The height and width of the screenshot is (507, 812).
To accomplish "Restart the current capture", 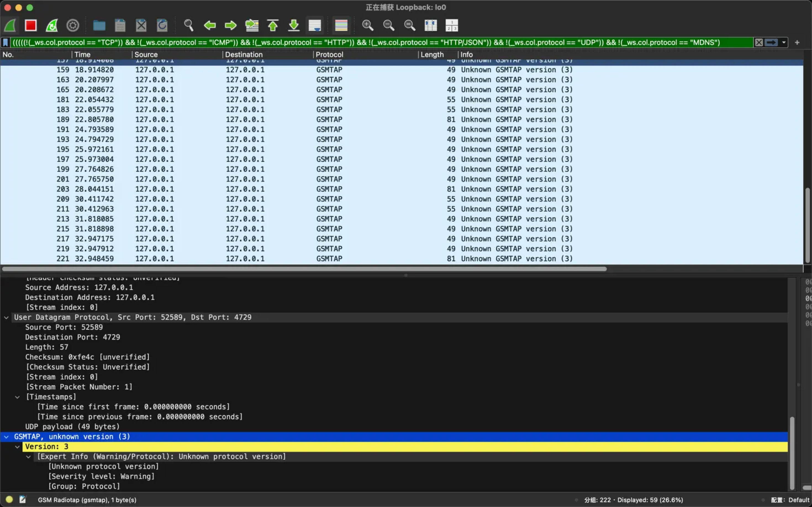I will click(52, 25).
